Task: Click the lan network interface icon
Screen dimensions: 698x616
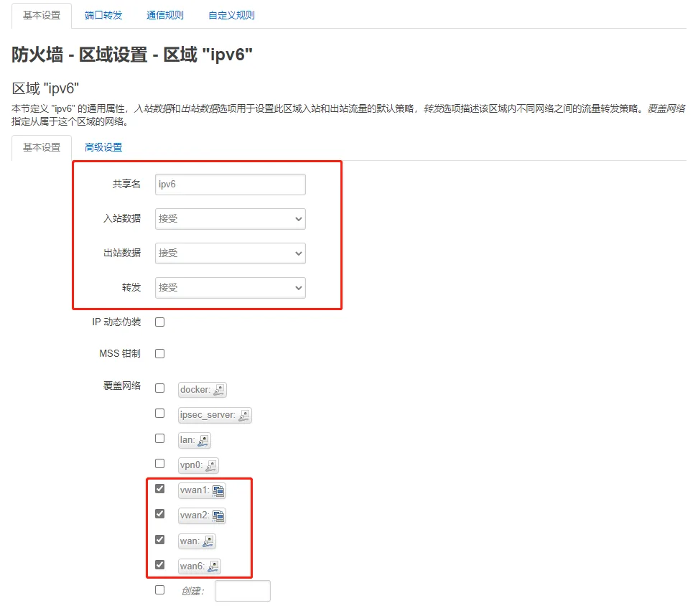Action: click(203, 440)
